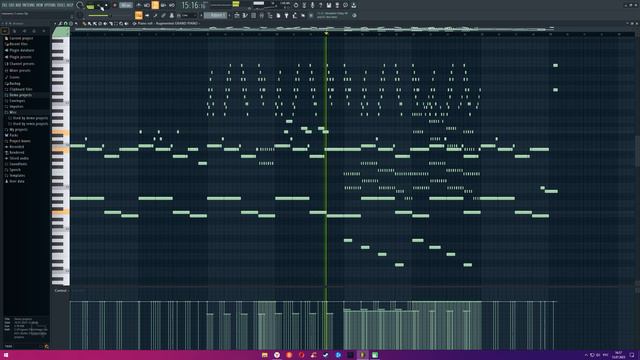Click the question mark help icon
640x360 pixels.
click(320, 5)
